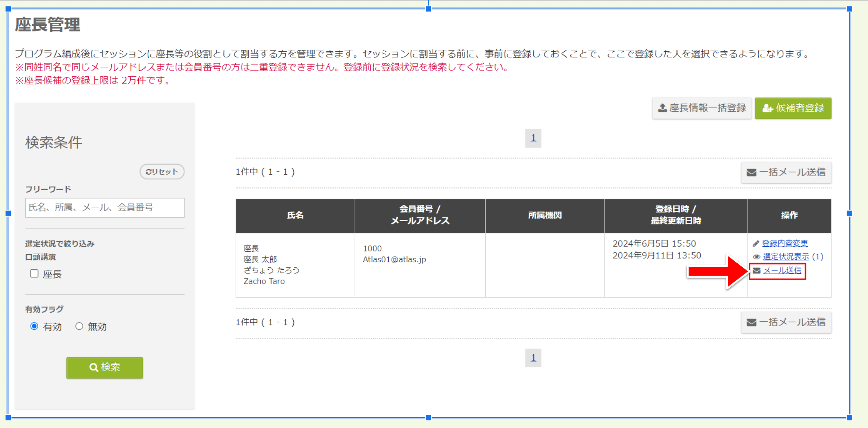Viewport: 868px width, 428px height.
Task: Click the person-add icon on 候補者登録 button
Action: (x=767, y=108)
